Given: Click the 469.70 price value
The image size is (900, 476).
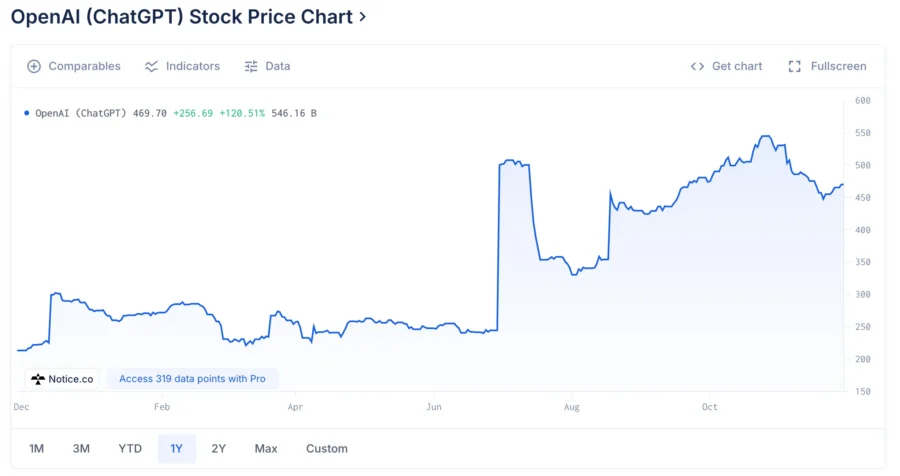Looking at the screenshot, I should pos(150,113).
